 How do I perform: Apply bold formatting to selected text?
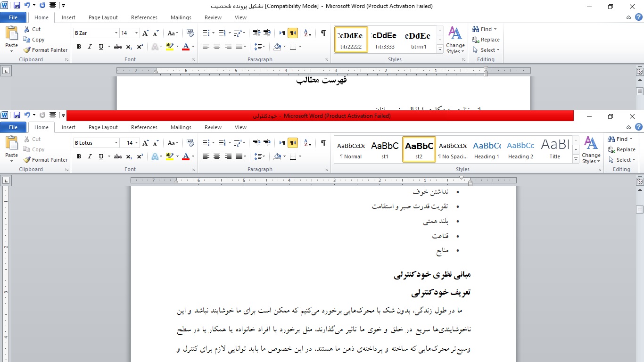click(x=79, y=156)
